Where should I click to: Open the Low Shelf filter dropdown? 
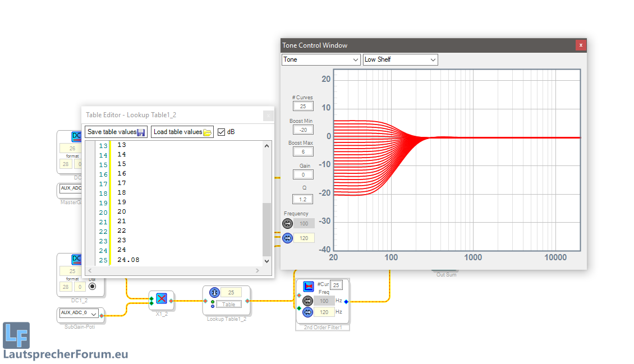pyautogui.click(x=400, y=59)
